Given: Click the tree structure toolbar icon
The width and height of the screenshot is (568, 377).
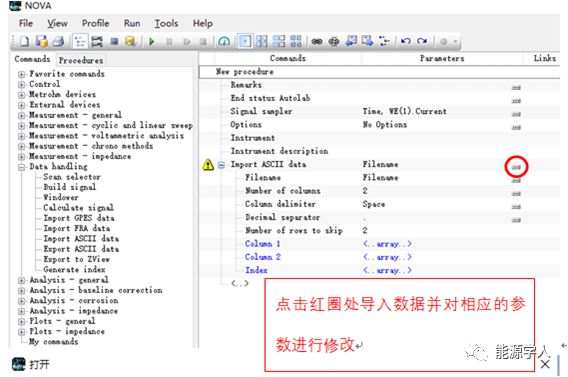Looking at the screenshot, I should 384,41.
